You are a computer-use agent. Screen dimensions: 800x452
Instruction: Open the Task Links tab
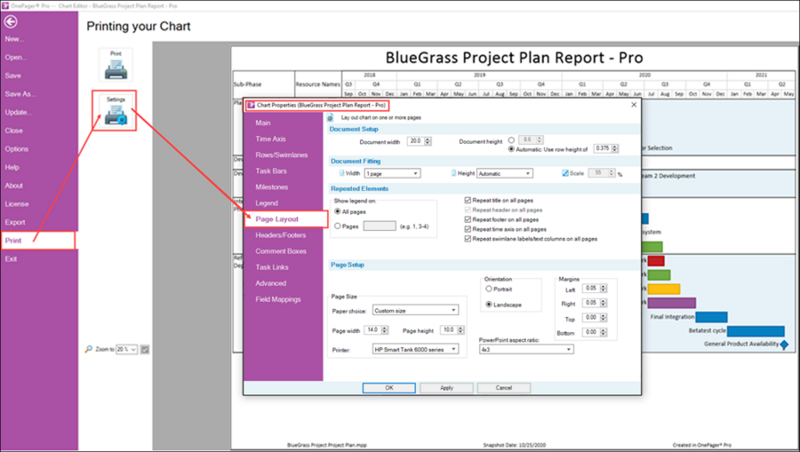coord(272,267)
